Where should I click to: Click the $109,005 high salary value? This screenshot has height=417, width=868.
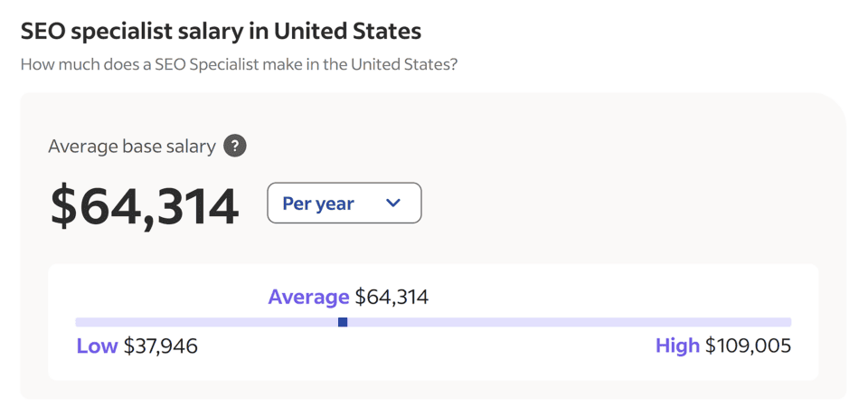[748, 346]
